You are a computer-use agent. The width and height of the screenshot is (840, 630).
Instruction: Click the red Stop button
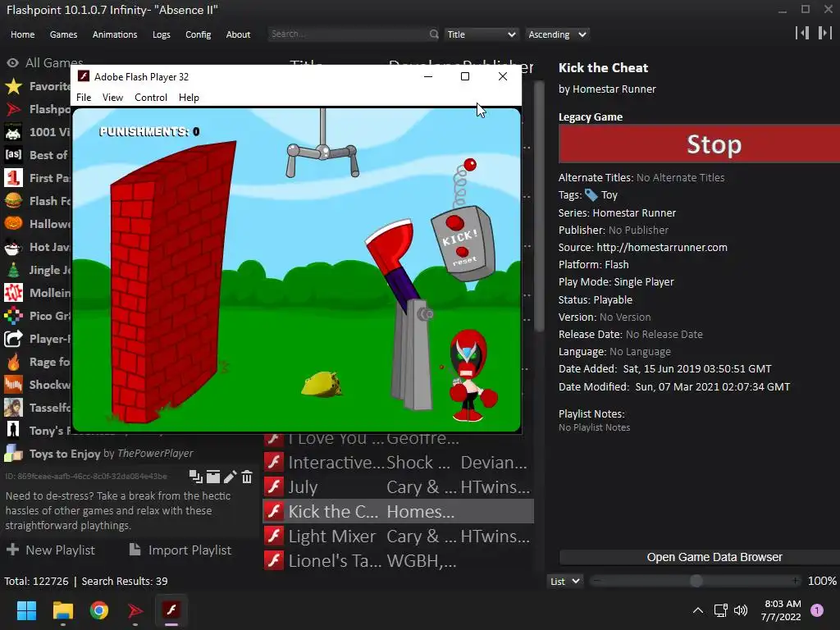pos(699,144)
